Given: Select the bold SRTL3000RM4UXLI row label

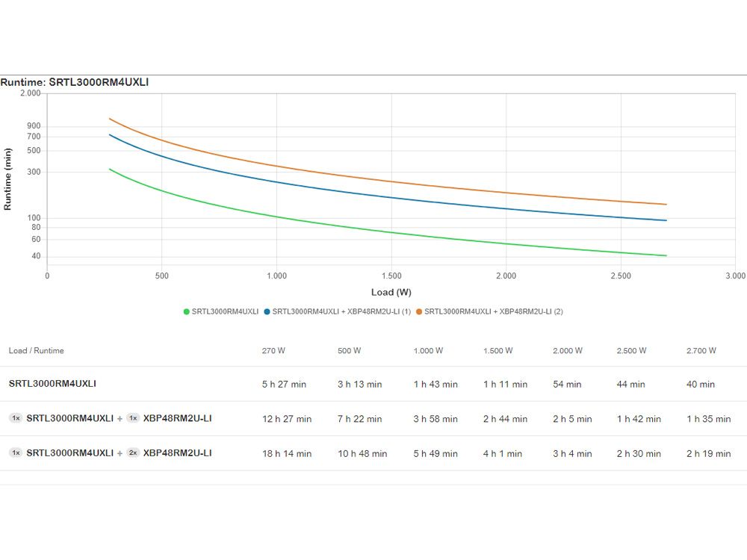Looking at the screenshot, I should point(52,383).
